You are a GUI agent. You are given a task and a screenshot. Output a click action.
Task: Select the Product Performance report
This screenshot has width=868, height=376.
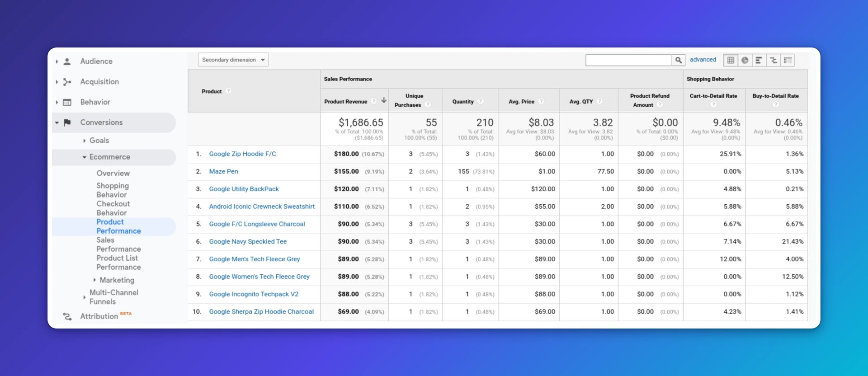[x=118, y=226]
